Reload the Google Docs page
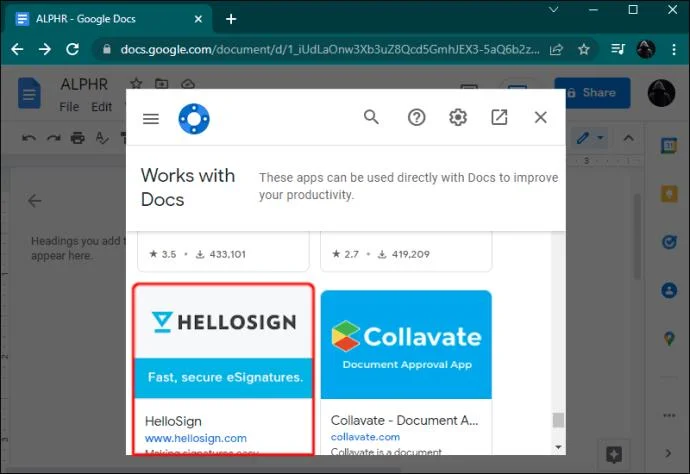Screen dimensions: 690x474 click(73, 49)
